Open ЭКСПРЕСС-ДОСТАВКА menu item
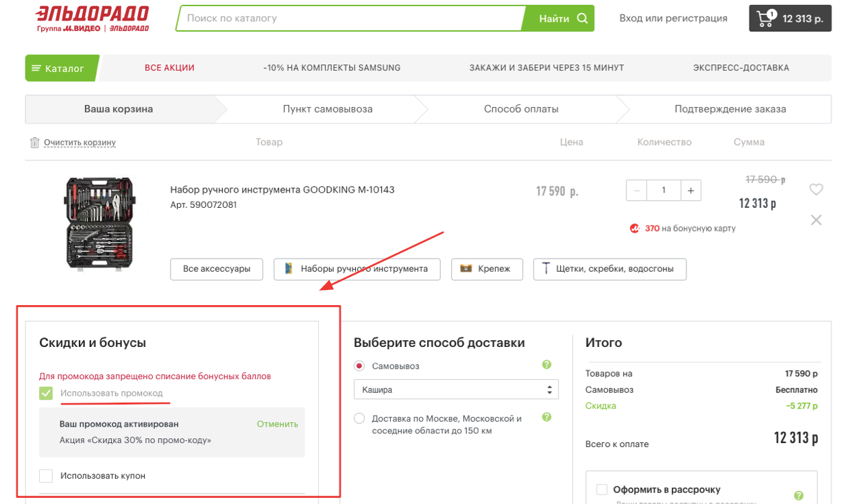 point(741,68)
